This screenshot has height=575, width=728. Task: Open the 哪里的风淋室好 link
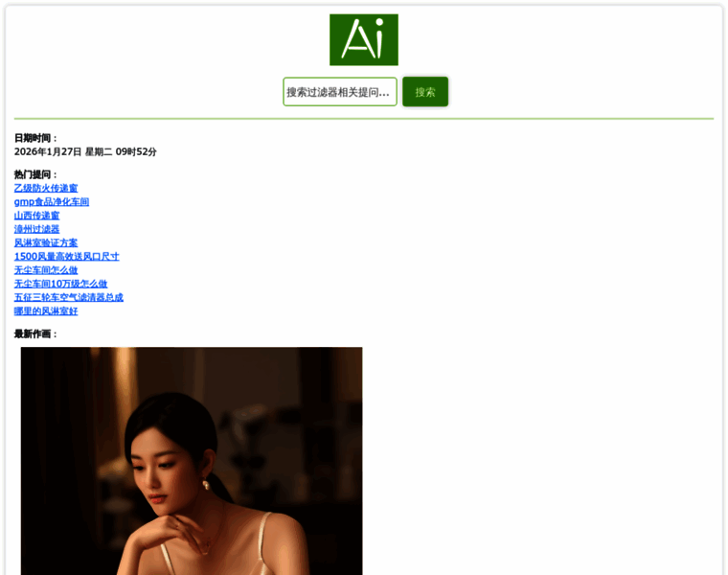tap(46, 311)
